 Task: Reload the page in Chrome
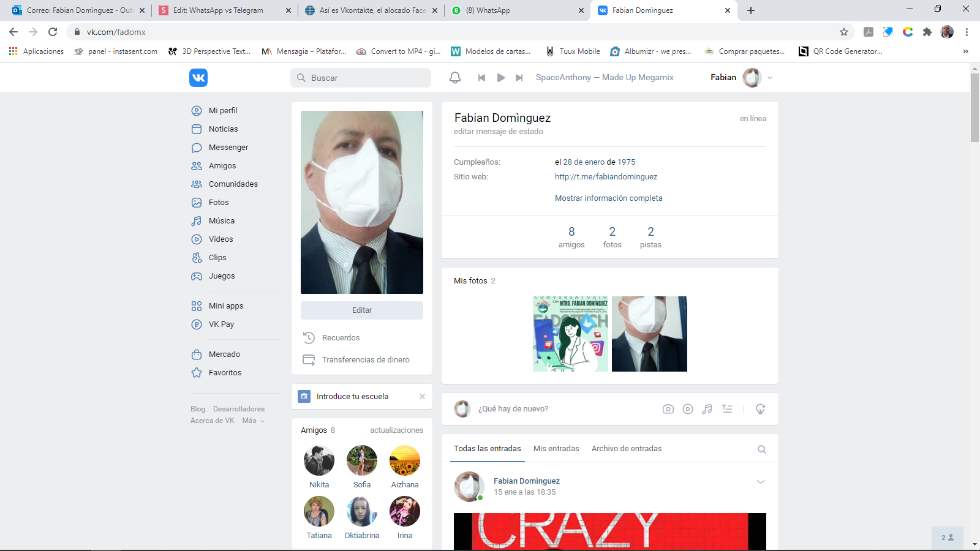click(53, 32)
